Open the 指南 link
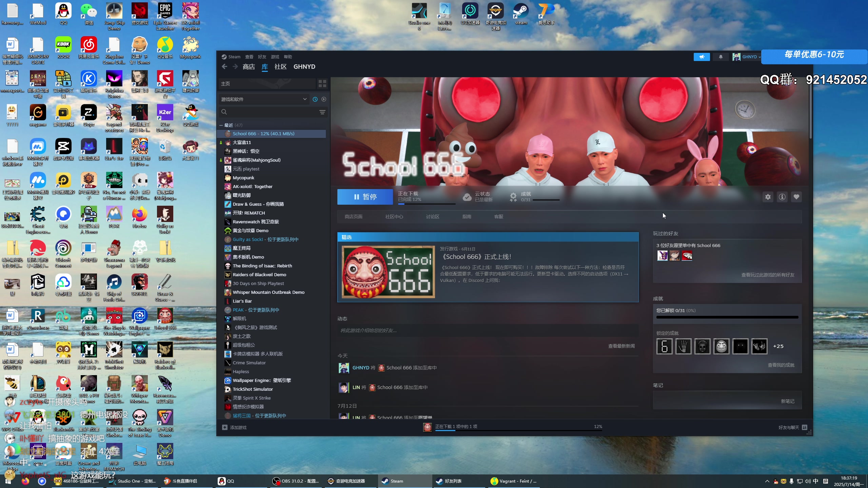 (467, 217)
